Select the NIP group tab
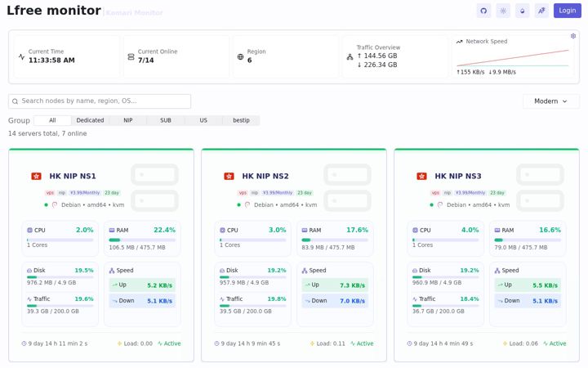The image size is (588, 368). click(128, 120)
